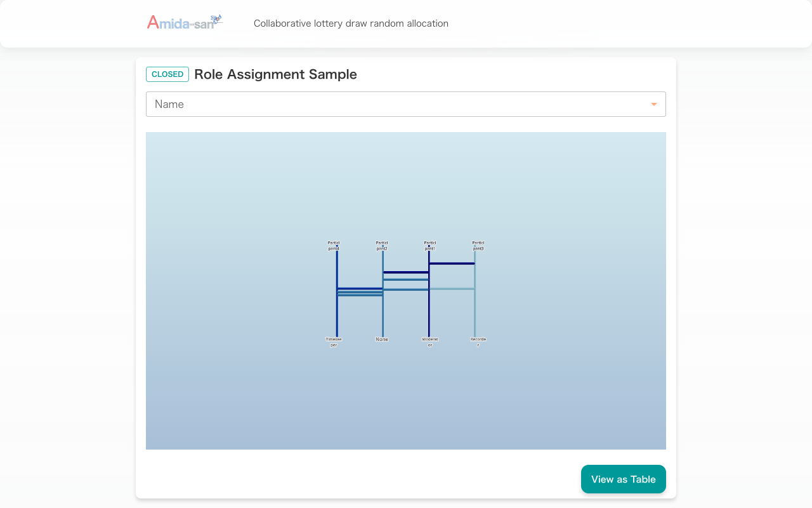
Task: Select the Participant2 label in the diagram
Action: pyautogui.click(x=382, y=246)
